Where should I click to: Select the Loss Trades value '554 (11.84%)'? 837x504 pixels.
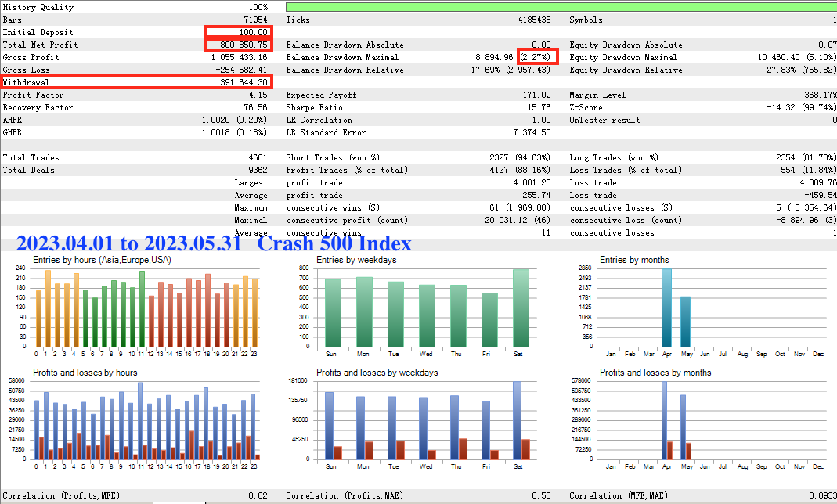[809, 170]
